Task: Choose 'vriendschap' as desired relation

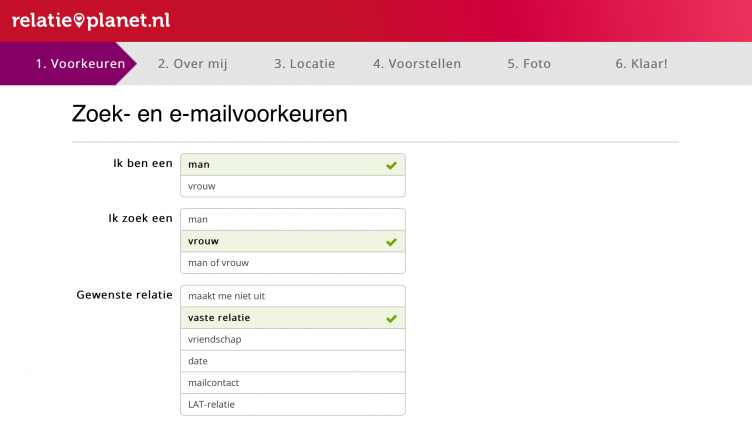Action: pos(293,340)
